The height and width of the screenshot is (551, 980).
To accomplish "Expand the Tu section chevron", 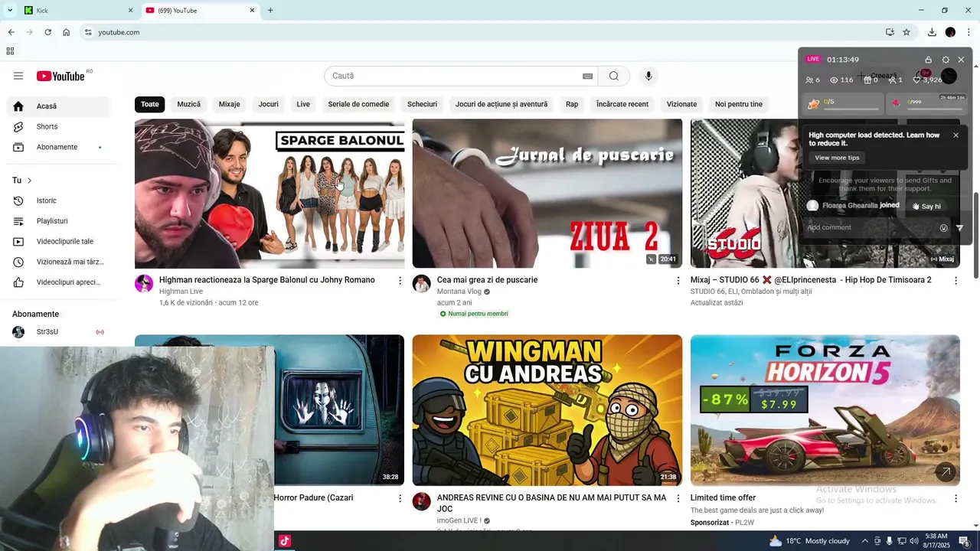I will 30,181.
